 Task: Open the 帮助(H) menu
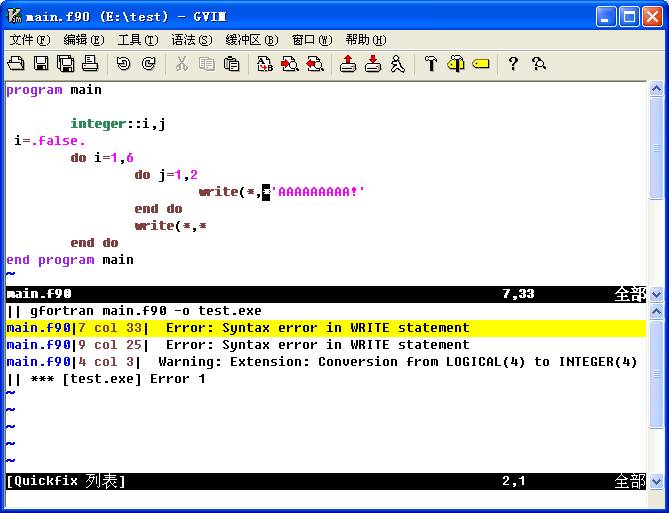366,40
